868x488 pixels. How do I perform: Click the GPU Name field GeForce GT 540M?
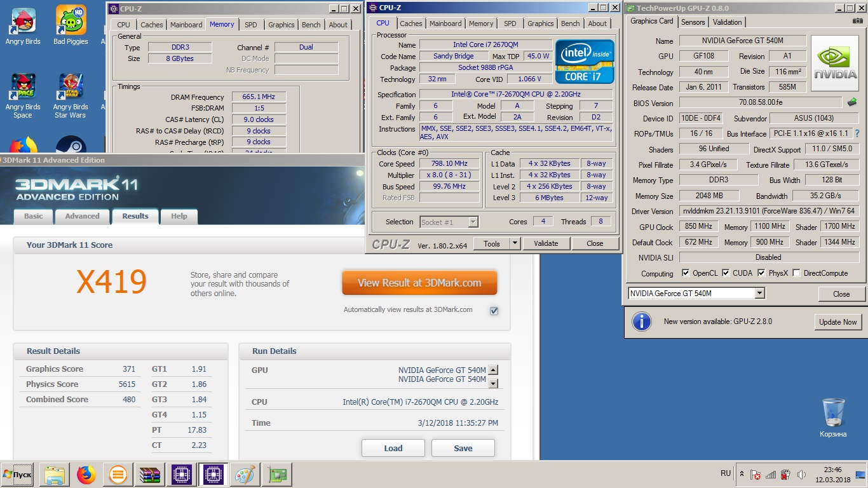[742, 41]
